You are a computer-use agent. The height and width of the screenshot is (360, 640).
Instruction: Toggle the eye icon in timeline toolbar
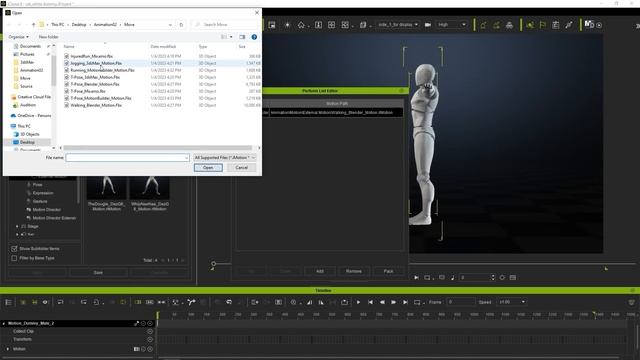[x=45, y=302]
